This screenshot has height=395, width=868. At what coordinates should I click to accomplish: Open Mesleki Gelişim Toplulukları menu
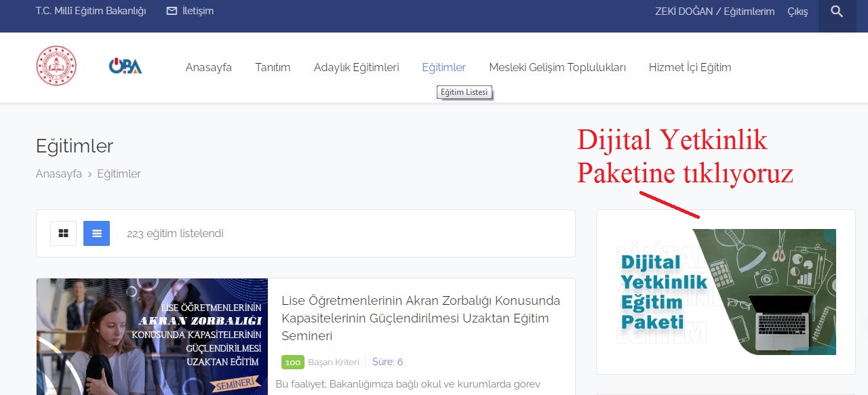pyautogui.click(x=557, y=67)
